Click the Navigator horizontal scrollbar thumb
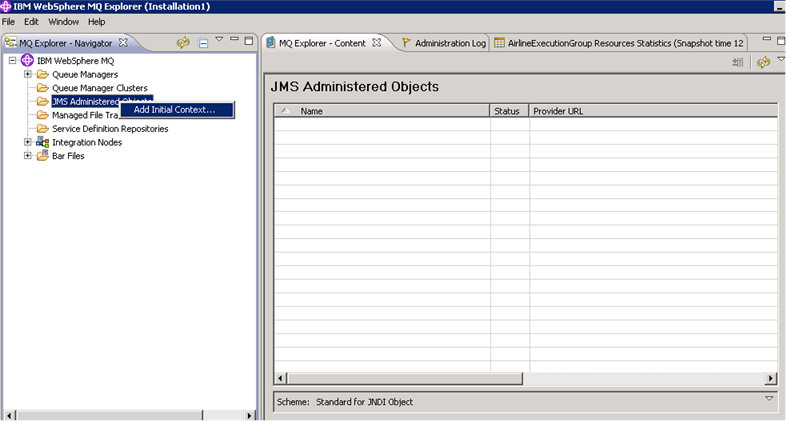The height and width of the screenshot is (421, 786). pyautogui.click(x=109, y=415)
